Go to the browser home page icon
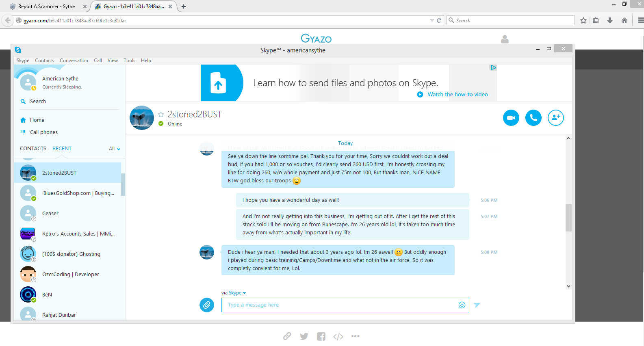 point(624,20)
